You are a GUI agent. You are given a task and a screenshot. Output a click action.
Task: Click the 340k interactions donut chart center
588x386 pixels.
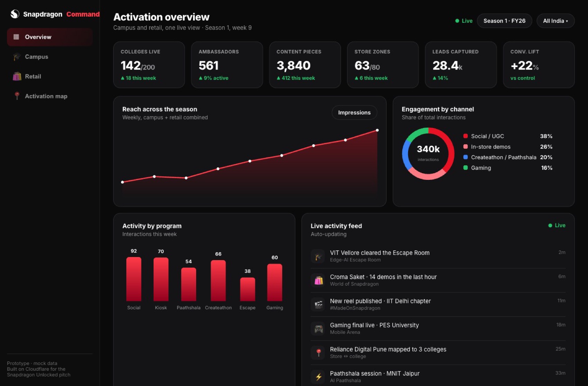tap(428, 153)
